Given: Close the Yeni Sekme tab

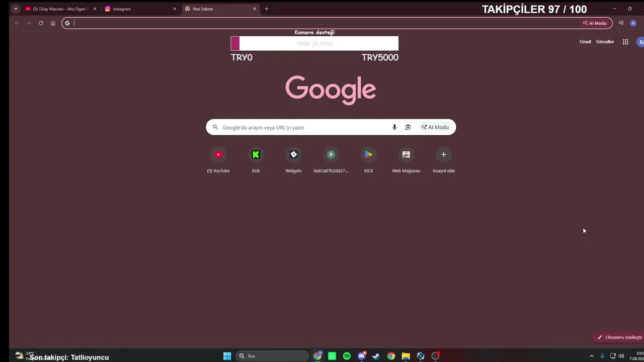Looking at the screenshot, I should point(255,9).
